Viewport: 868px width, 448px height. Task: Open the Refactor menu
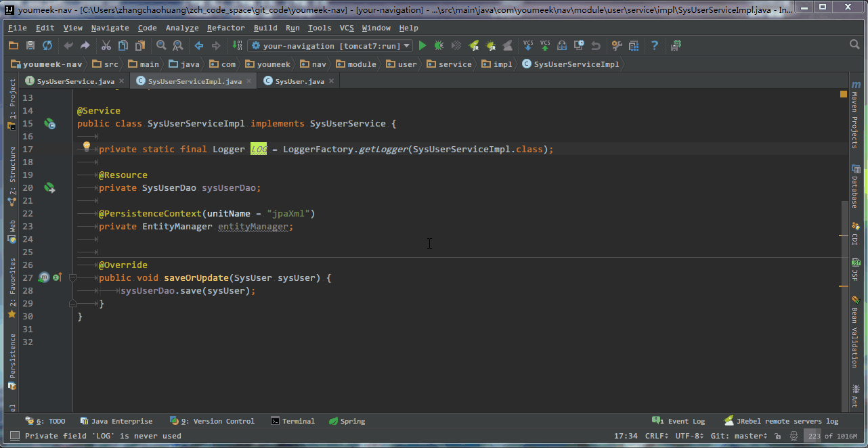click(225, 28)
